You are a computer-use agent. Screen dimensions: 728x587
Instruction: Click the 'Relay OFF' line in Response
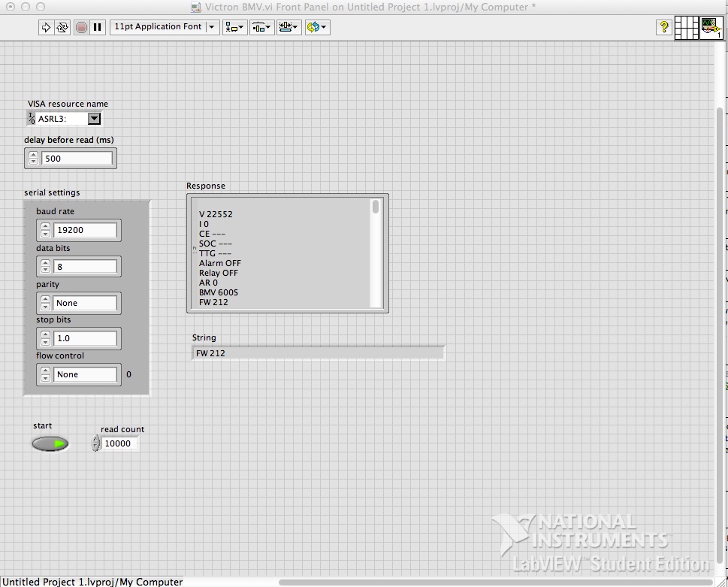click(219, 273)
